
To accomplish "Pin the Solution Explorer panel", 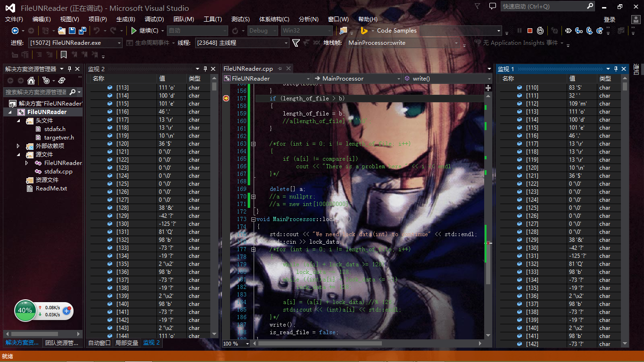I will pos(69,69).
